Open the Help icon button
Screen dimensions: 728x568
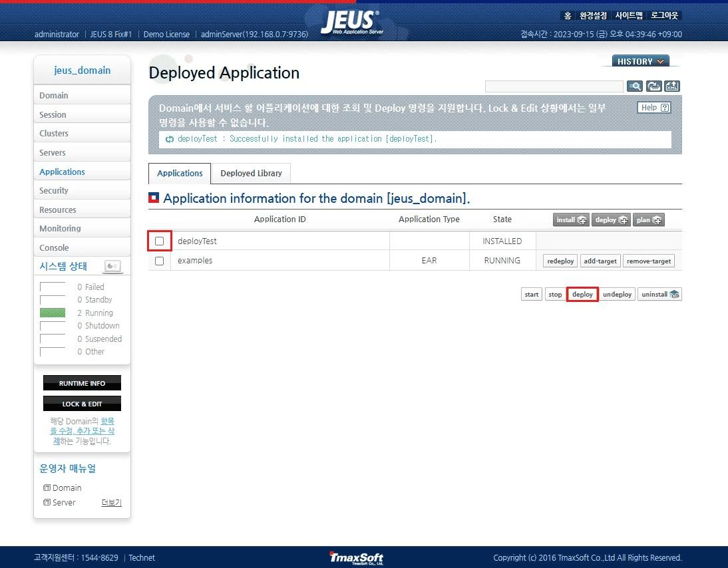[654, 108]
